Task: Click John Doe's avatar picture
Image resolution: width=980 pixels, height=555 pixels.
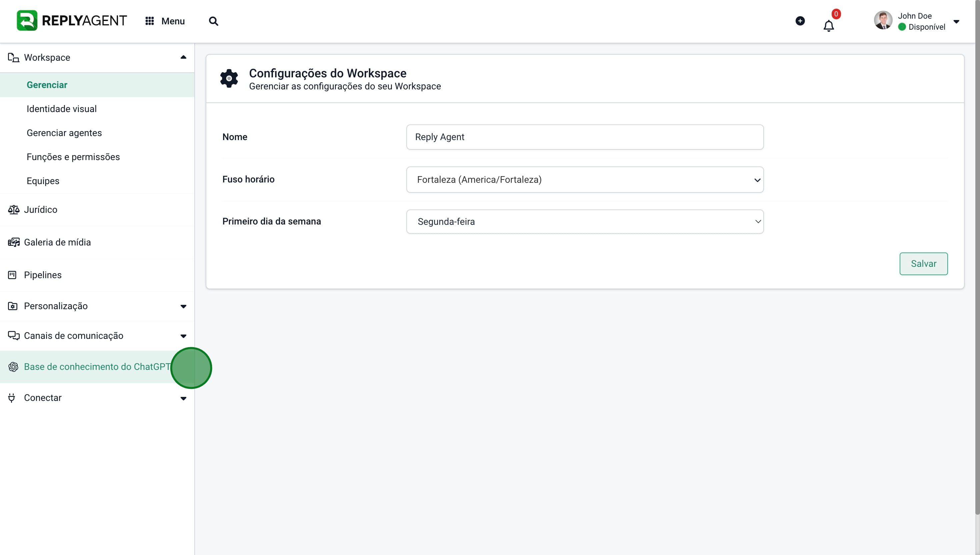Action: click(x=883, y=20)
